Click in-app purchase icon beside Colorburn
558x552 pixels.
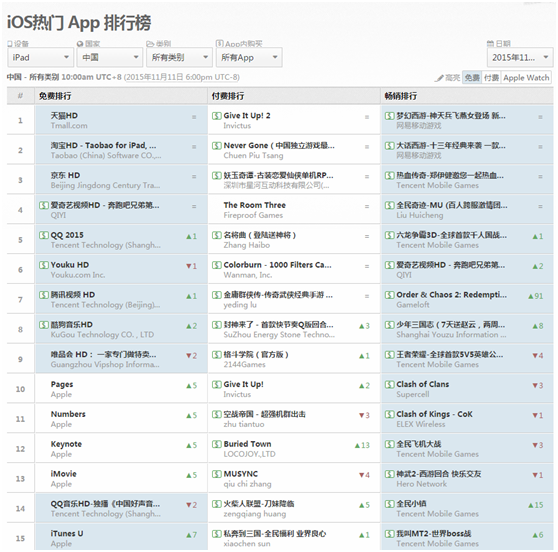tap(216, 265)
